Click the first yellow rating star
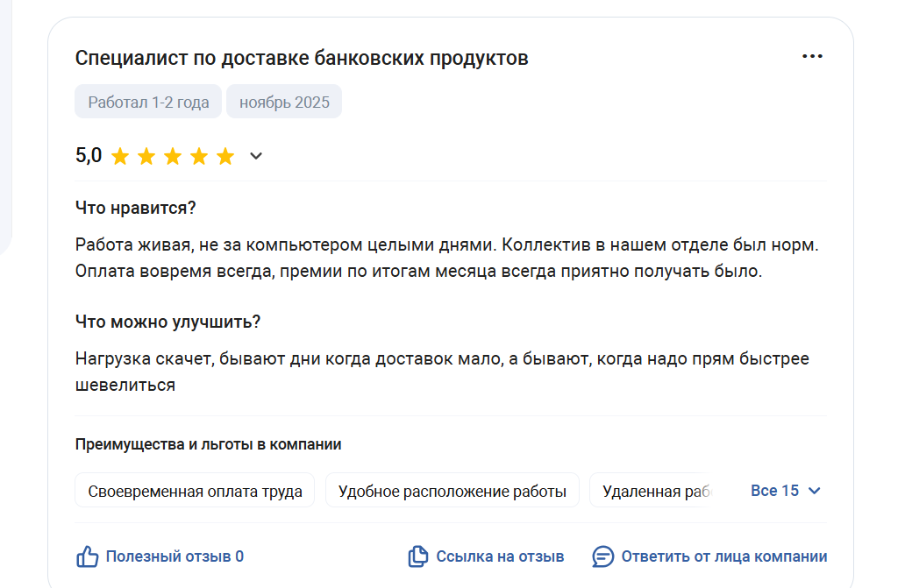905x588 pixels. pos(120,157)
